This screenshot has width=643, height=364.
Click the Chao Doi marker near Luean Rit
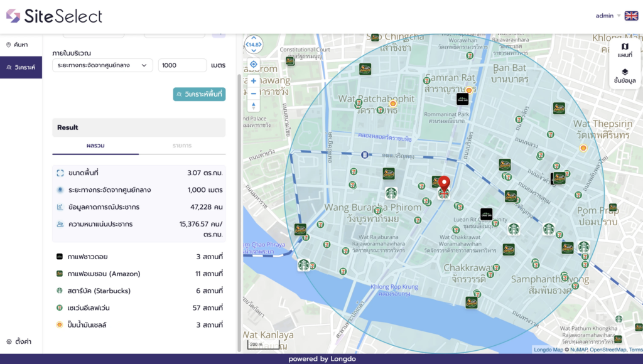click(x=487, y=214)
